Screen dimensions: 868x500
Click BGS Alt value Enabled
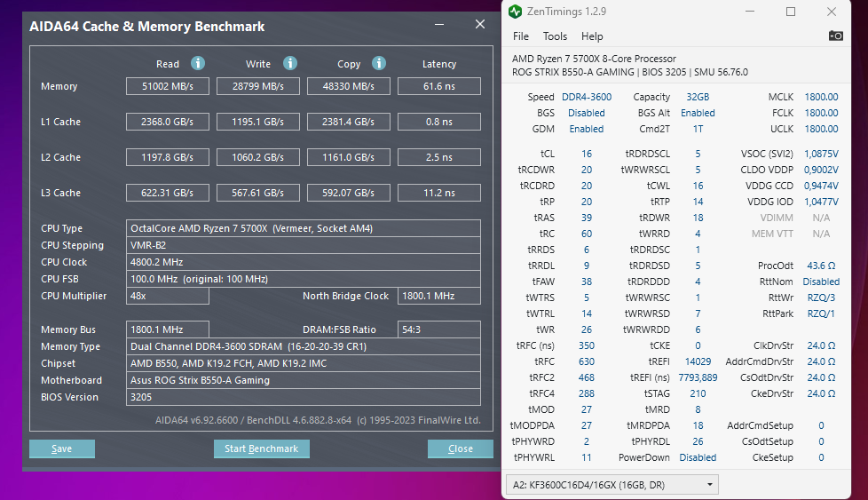pos(698,113)
